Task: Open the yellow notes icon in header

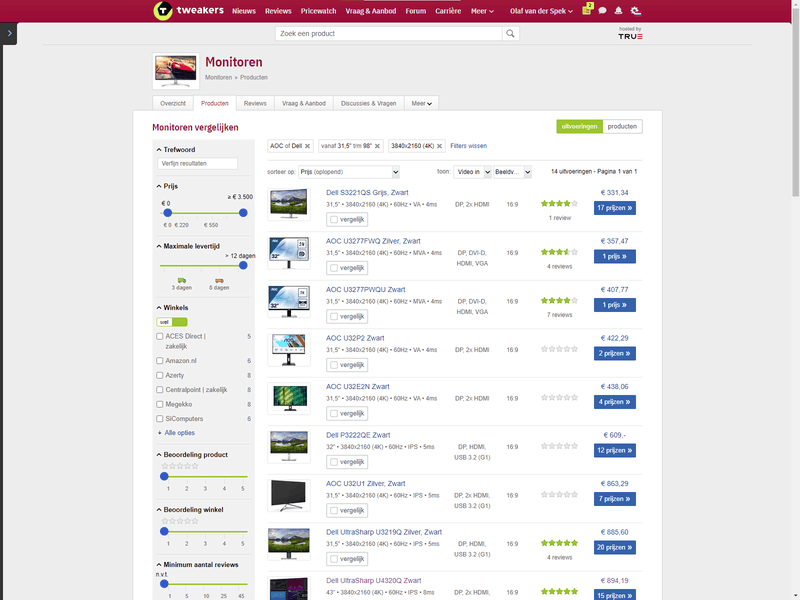Action: pyautogui.click(x=587, y=10)
